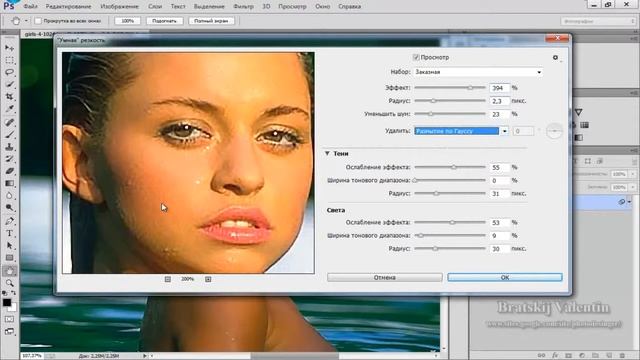Click the Света tonal width field 9
This screenshot has width=640, height=360.
click(500, 236)
